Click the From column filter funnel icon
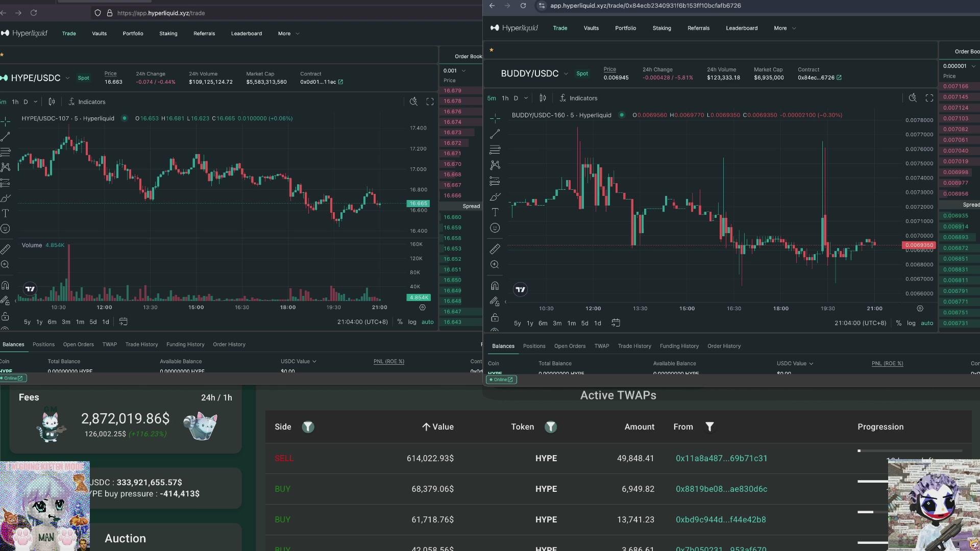The width and height of the screenshot is (980, 551). 709,427
